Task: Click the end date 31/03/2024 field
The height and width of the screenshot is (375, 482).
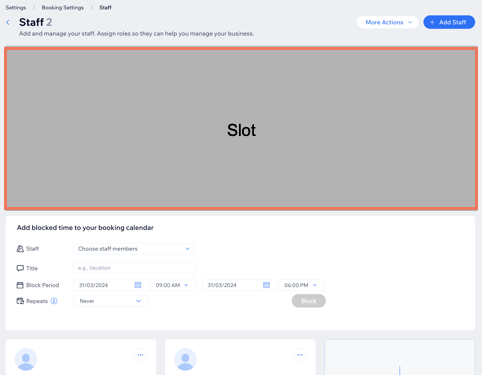Action: tap(239, 285)
